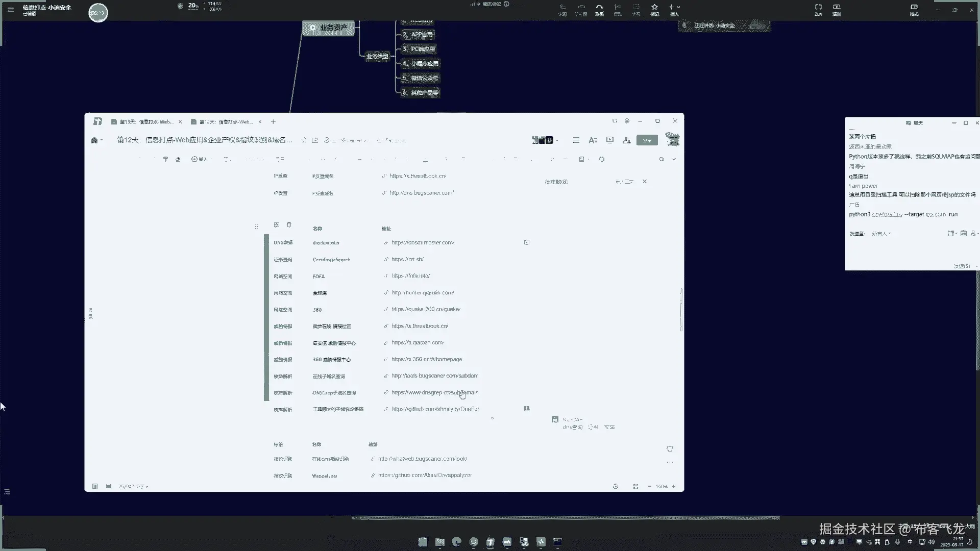The height and width of the screenshot is (551, 980).
Task: Click the zoom in plus at 100%
Action: tap(674, 486)
